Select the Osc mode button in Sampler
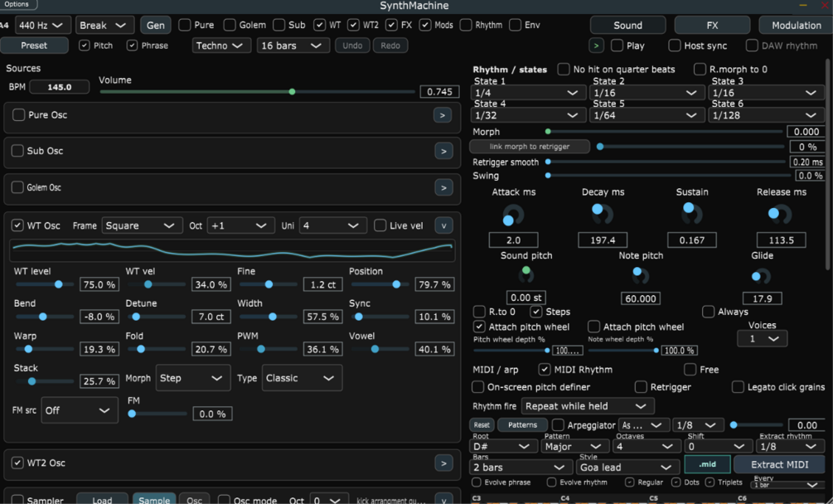833x504 pixels. click(x=194, y=499)
